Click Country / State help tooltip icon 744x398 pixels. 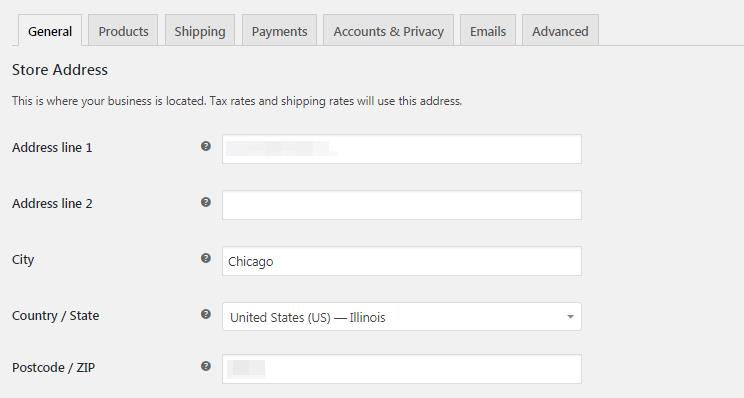pos(205,314)
